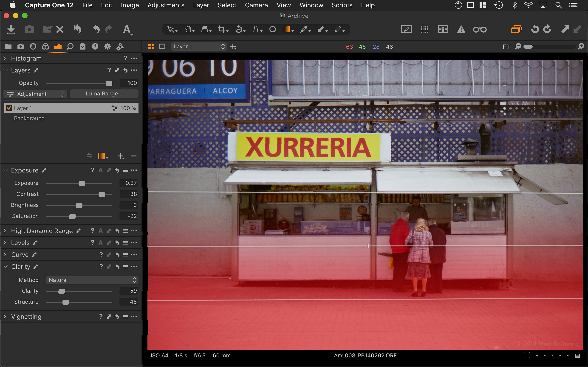Click the Import images icon
588x367 pixels.
click(11, 29)
